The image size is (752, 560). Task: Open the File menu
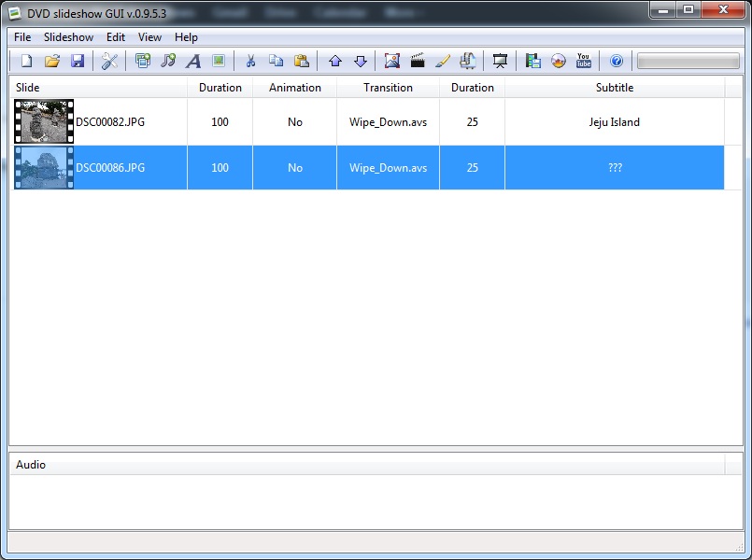coord(22,37)
